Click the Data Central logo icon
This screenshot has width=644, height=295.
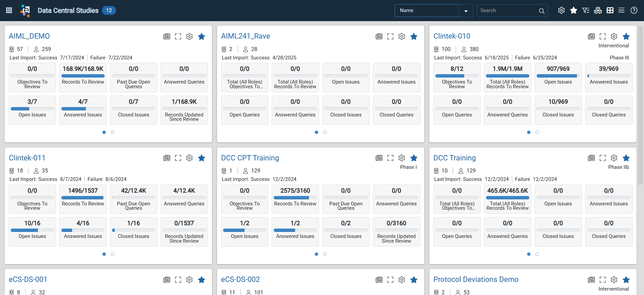point(25,10)
